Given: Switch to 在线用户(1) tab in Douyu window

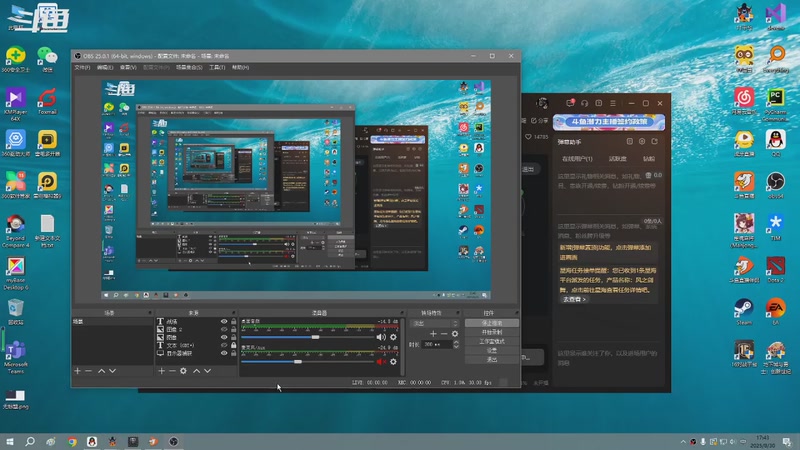Looking at the screenshot, I should pyautogui.click(x=577, y=159).
